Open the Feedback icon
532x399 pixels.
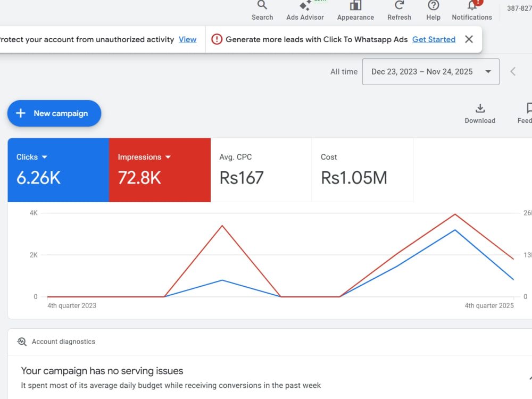pos(529,108)
